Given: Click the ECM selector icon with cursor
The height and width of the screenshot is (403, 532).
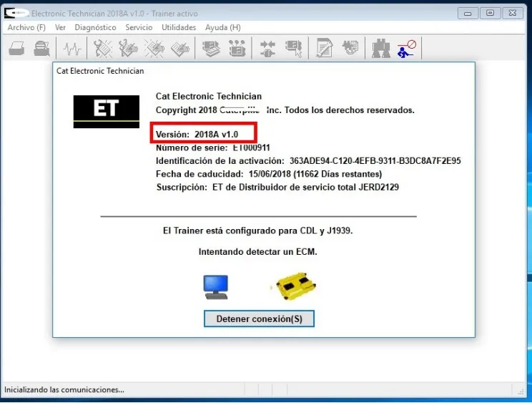Looking at the screenshot, I should click(294, 48).
